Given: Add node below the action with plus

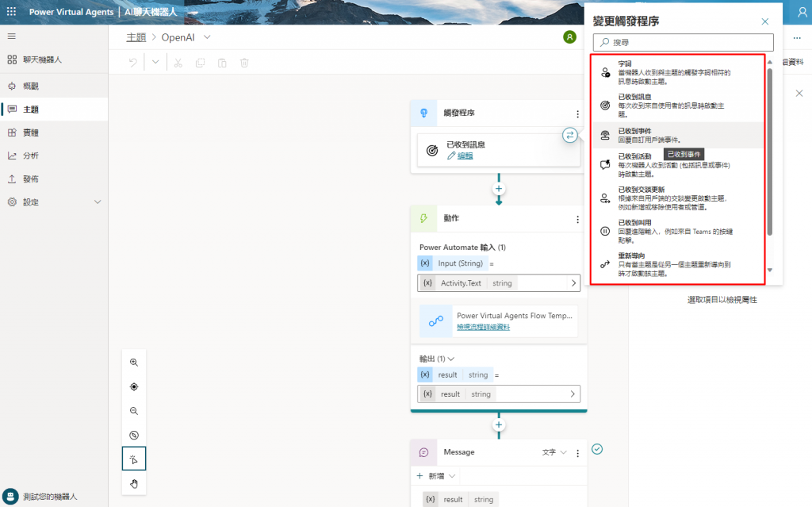Looking at the screenshot, I should [x=499, y=425].
